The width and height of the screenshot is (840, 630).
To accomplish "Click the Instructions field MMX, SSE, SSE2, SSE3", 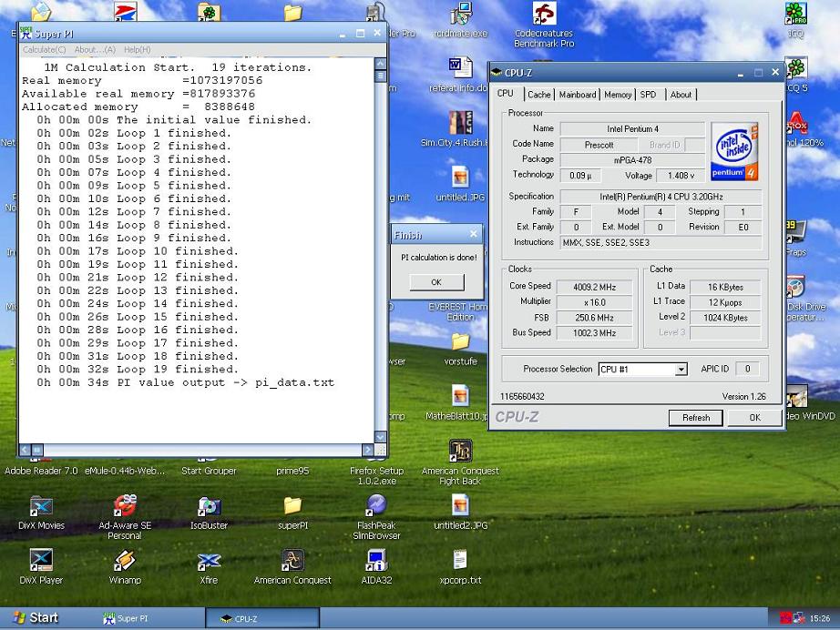I will pyautogui.click(x=661, y=242).
